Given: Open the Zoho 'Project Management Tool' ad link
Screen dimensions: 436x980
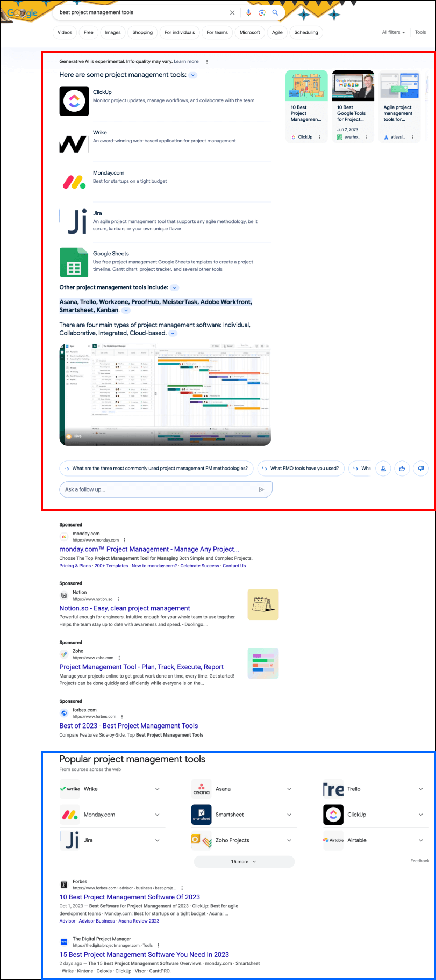Looking at the screenshot, I should tap(141, 667).
